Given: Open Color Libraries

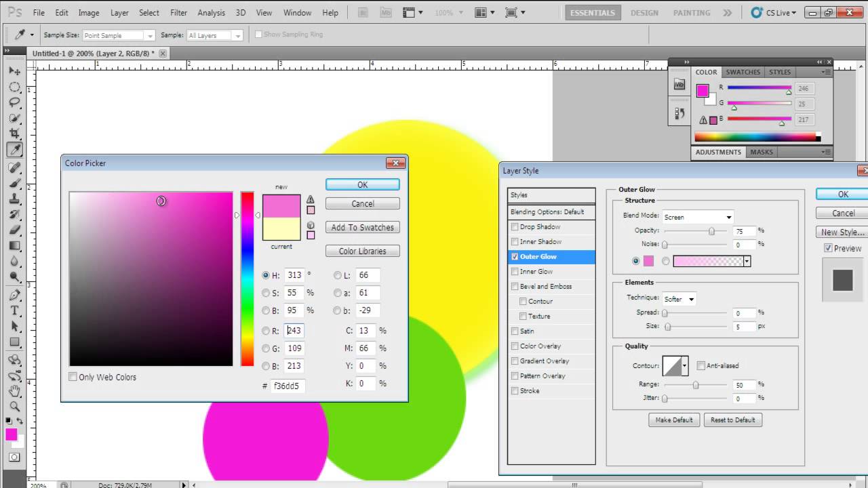Looking at the screenshot, I should [x=363, y=251].
